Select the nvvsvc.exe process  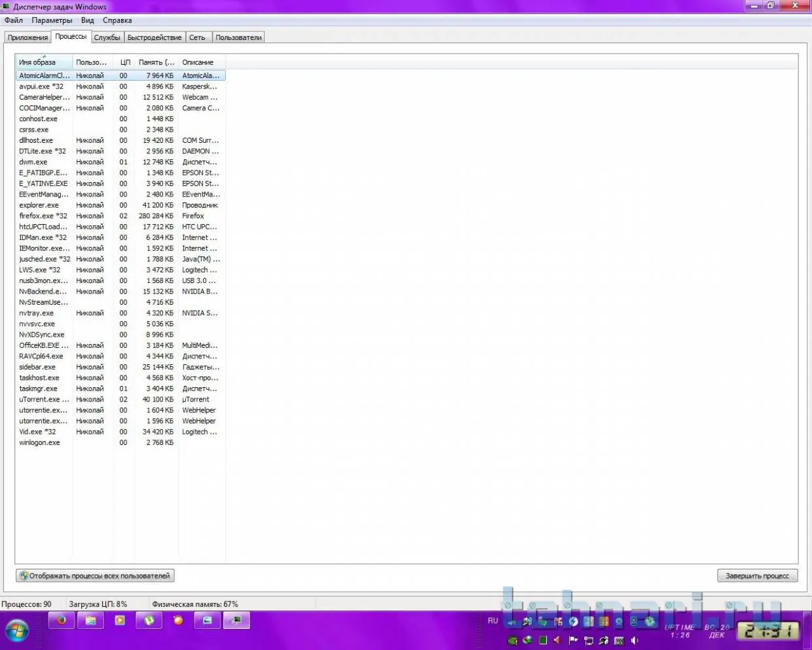[120, 324]
